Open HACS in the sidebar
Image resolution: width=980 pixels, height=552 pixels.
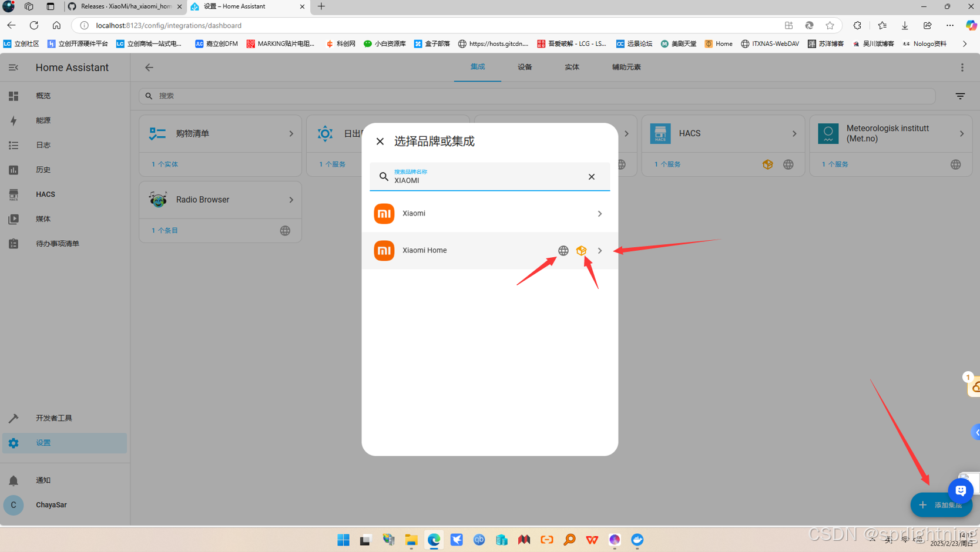[x=65, y=194]
